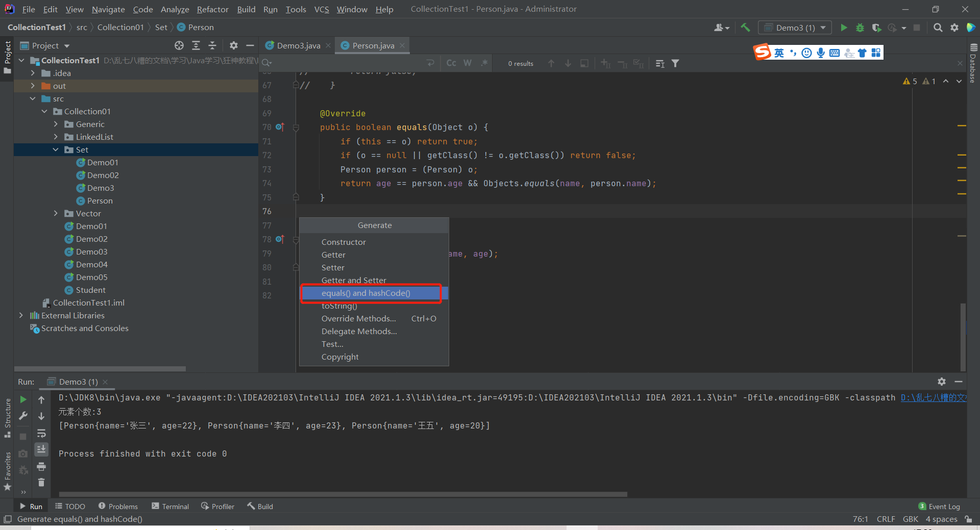Switch to the Demo3.java editor tab

tap(298, 45)
